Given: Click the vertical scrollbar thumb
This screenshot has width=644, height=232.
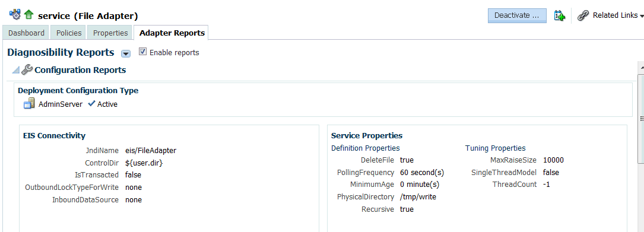Looking at the screenshot, I should 640,119.
